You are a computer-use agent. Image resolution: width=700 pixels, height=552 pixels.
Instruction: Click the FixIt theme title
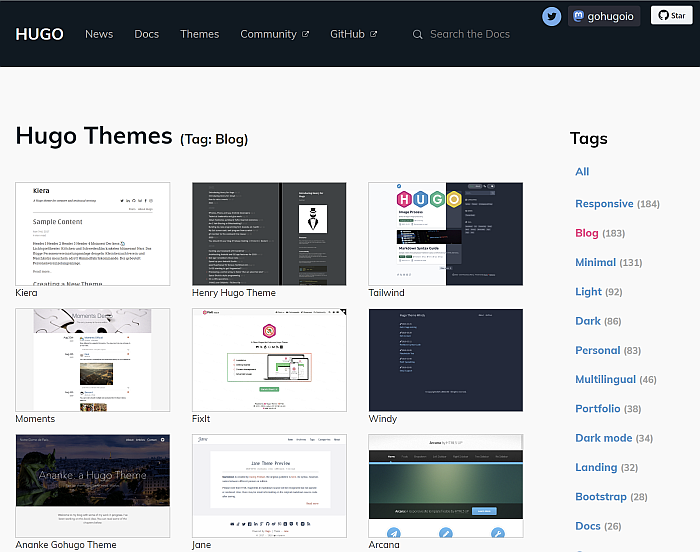click(201, 419)
